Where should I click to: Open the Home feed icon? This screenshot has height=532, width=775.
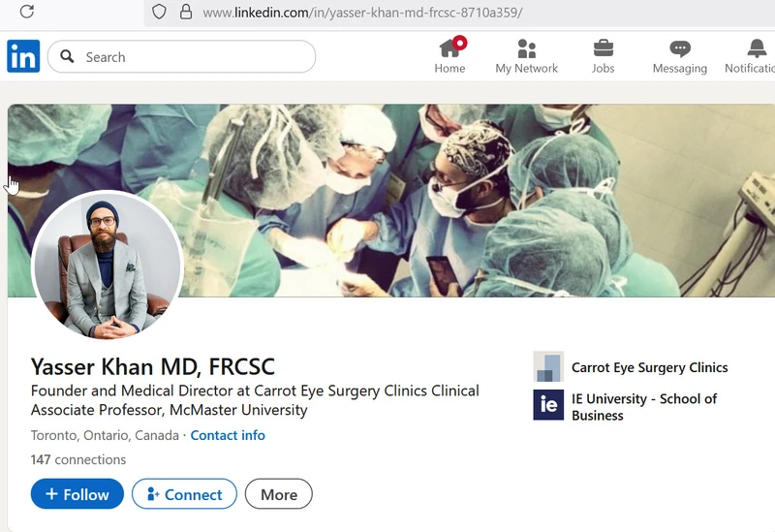click(449, 47)
